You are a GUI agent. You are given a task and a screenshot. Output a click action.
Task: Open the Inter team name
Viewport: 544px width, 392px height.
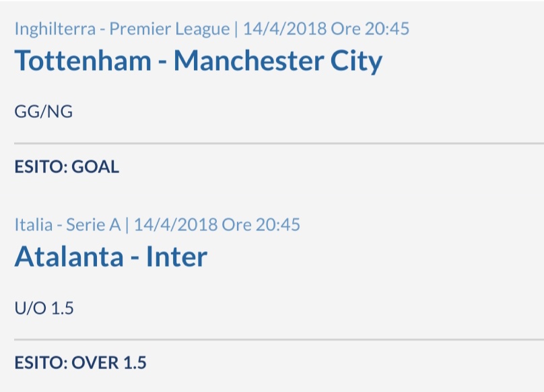point(176,257)
